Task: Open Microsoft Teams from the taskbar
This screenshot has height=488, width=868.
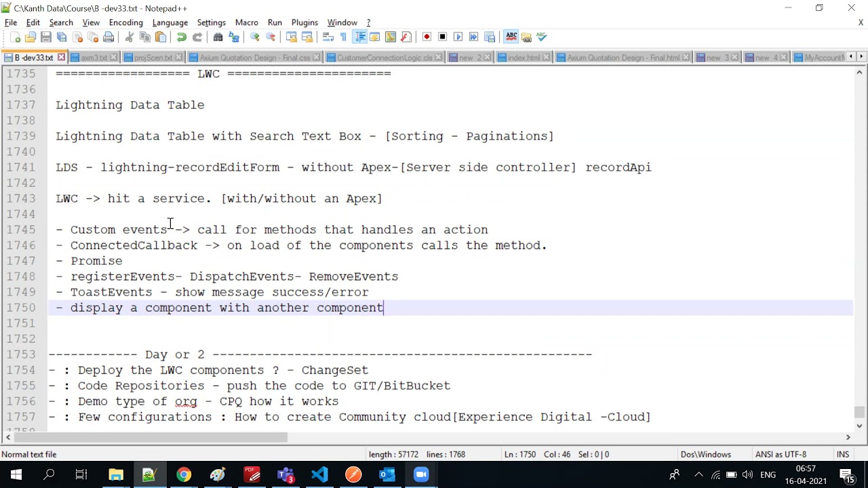Action: click(285, 474)
